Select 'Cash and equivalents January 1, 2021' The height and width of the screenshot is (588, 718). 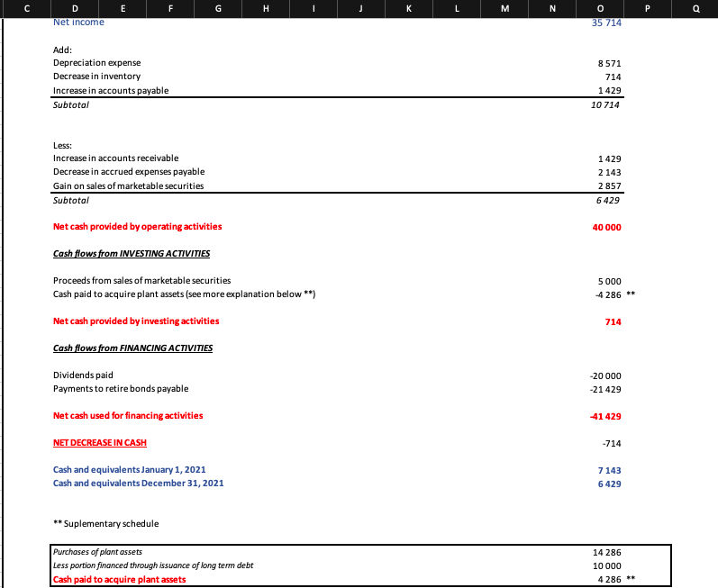pyautogui.click(x=130, y=469)
